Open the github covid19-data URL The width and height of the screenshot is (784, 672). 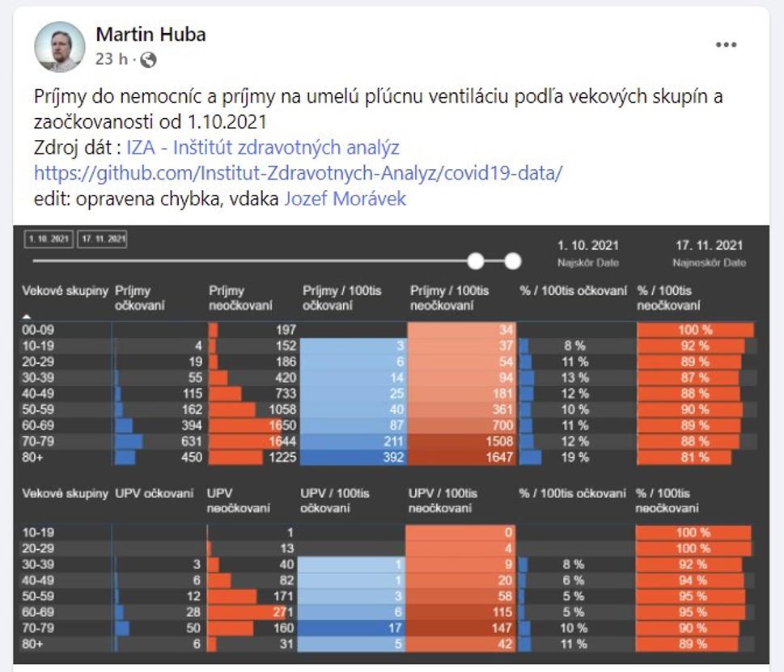pyautogui.click(x=298, y=173)
